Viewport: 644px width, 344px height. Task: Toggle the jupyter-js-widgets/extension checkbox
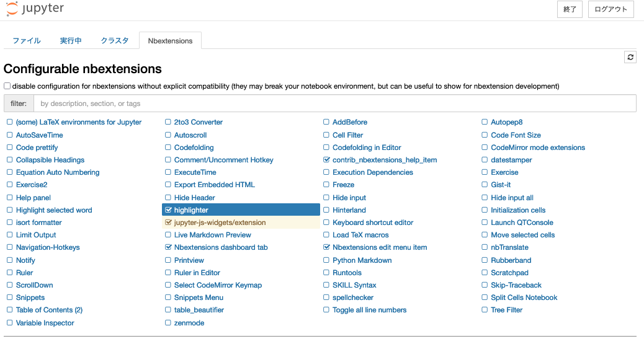pos(168,223)
